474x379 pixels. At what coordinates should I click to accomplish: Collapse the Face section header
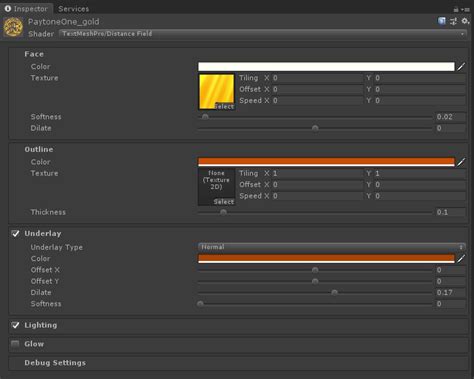(34, 54)
